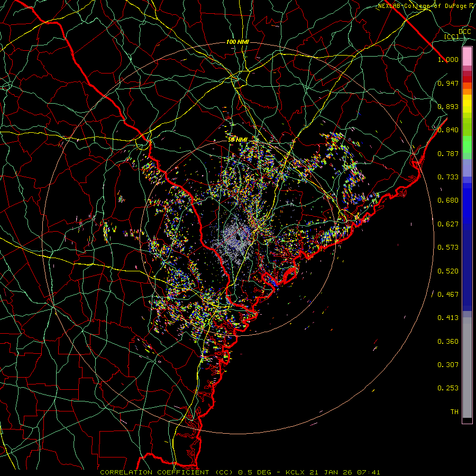Click the 0.947 scale value
This screenshot has width=476, height=476.
pos(448,83)
